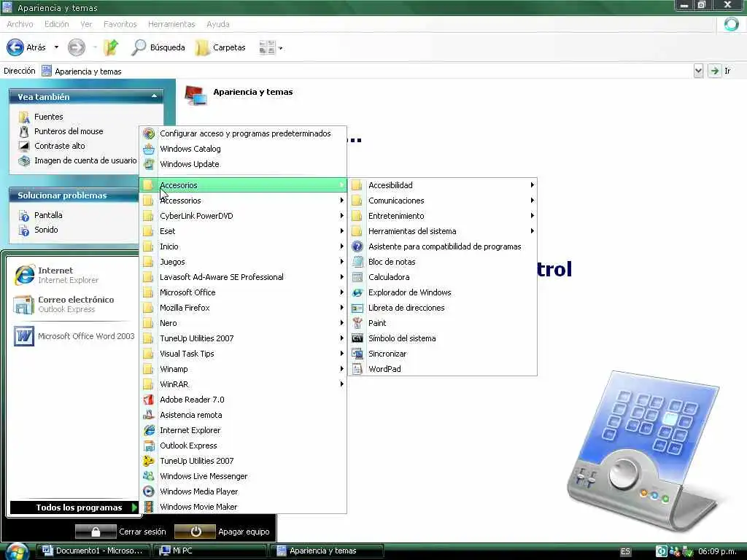This screenshot has height=560, width=747.
Task: Click the Apagar equipo button
Action: point(222,532)
